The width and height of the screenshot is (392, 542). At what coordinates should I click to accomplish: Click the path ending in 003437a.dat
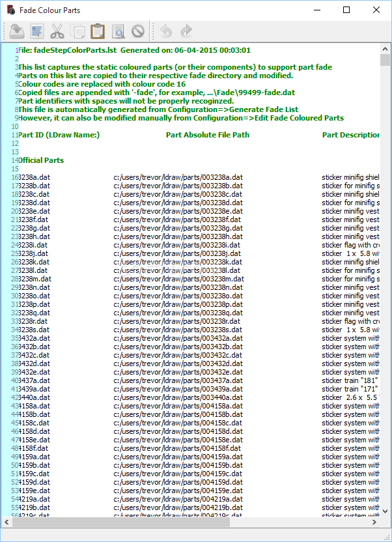click(x=178, y=380)
